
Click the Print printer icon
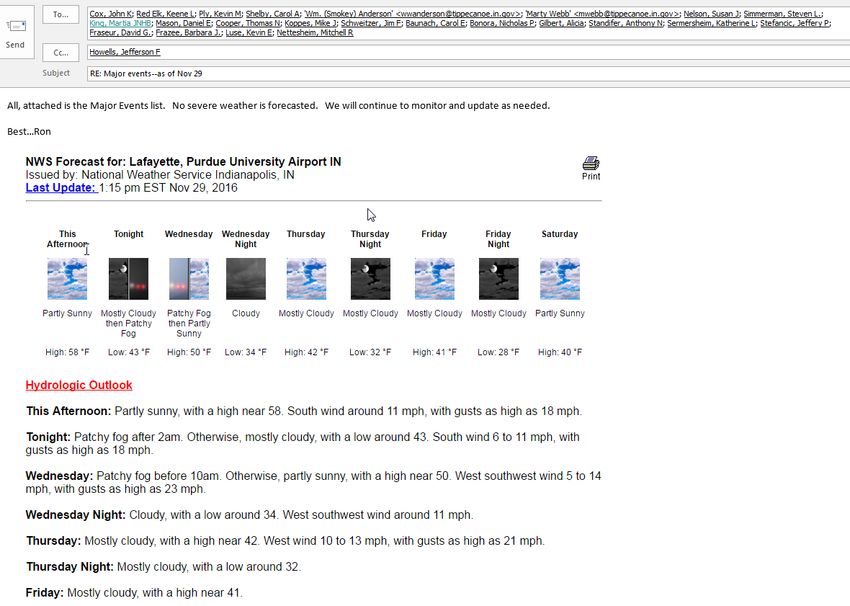[591, 163]
